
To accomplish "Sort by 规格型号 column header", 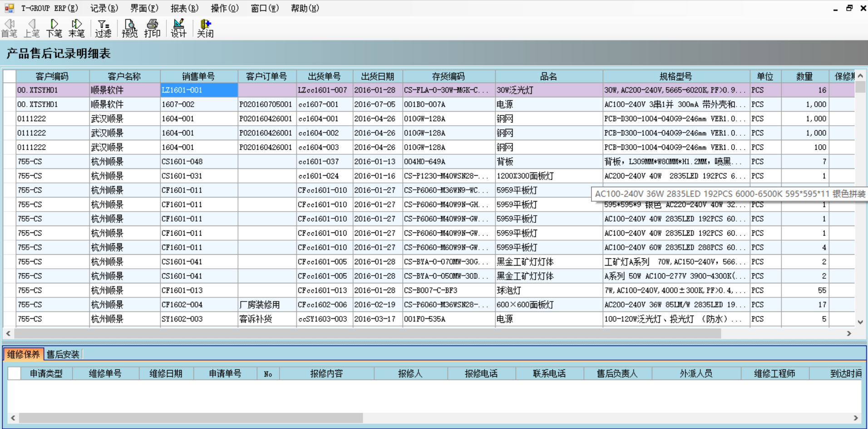I will tap(676, 76).
